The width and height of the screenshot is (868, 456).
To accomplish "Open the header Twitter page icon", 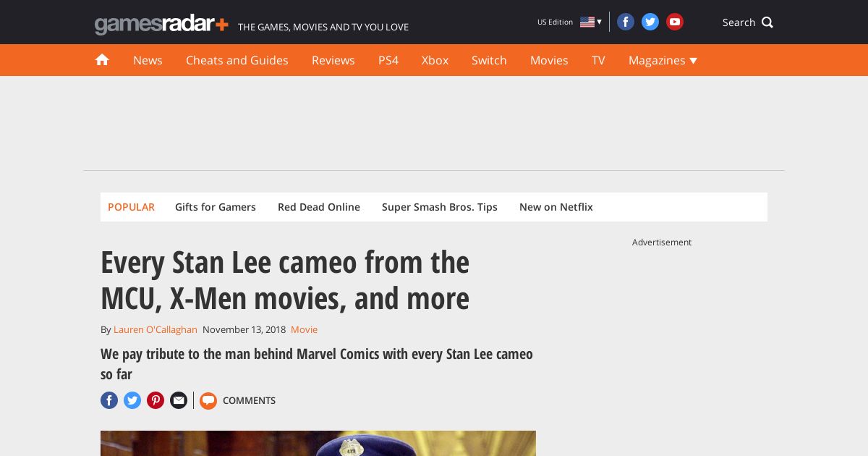I will pyautogui.click(x=650, y=22).
